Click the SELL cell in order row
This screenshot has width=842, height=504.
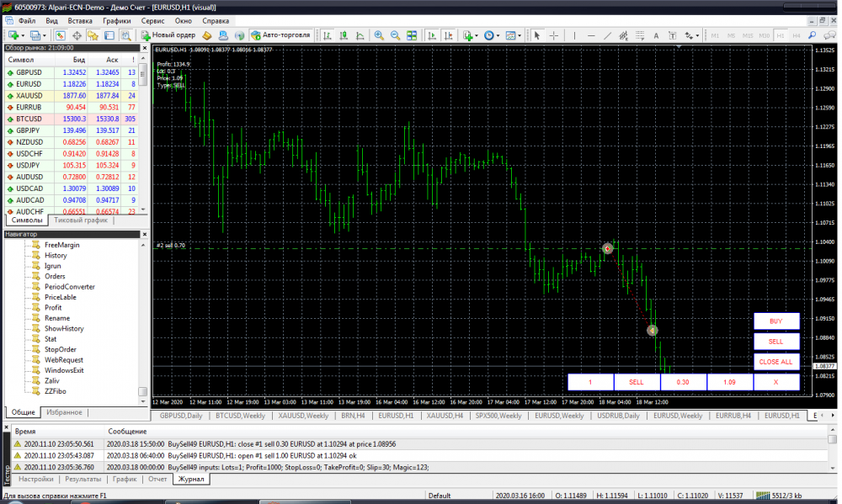coord(637,382)
